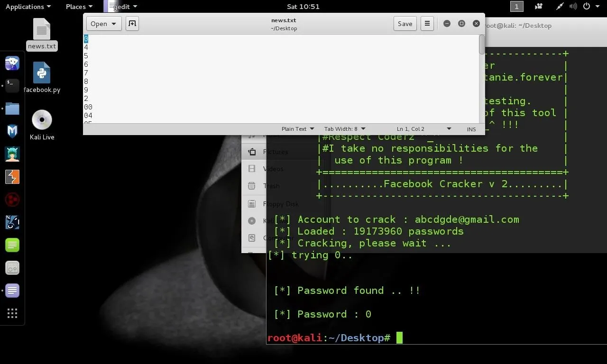The height and width of the screenshot is (364, 607).
Task: Open gedit hamburger menu
Action: click(427, 24)
